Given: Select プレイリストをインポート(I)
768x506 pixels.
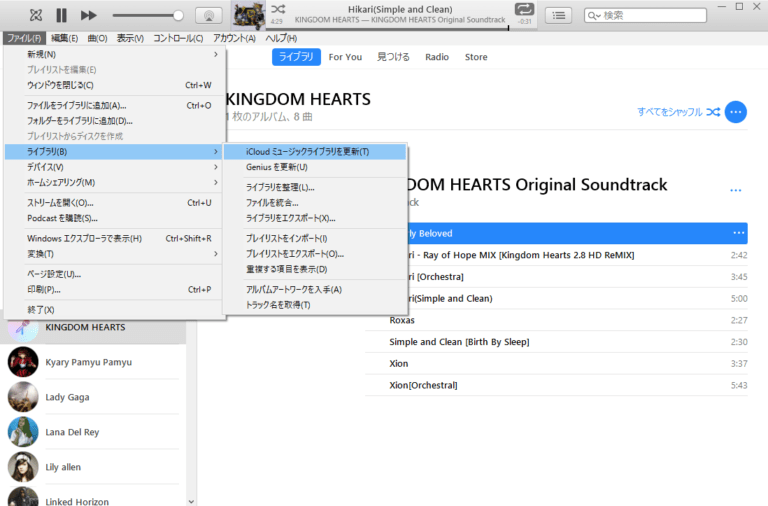Looking at the screenshot, I should pos(315,239).
